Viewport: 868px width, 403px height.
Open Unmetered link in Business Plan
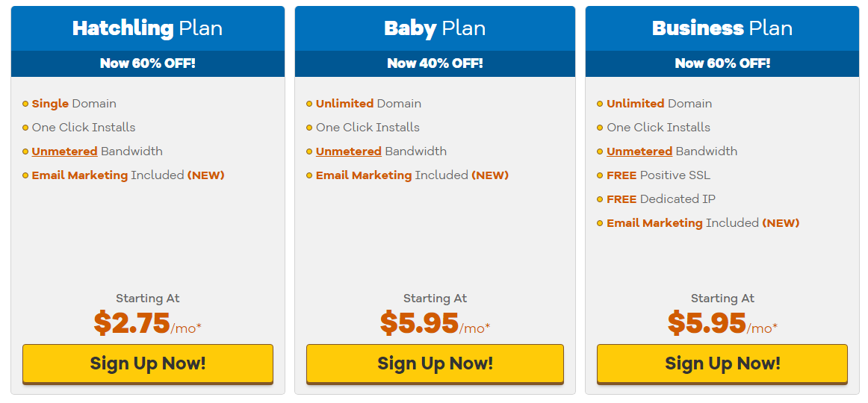639,151
